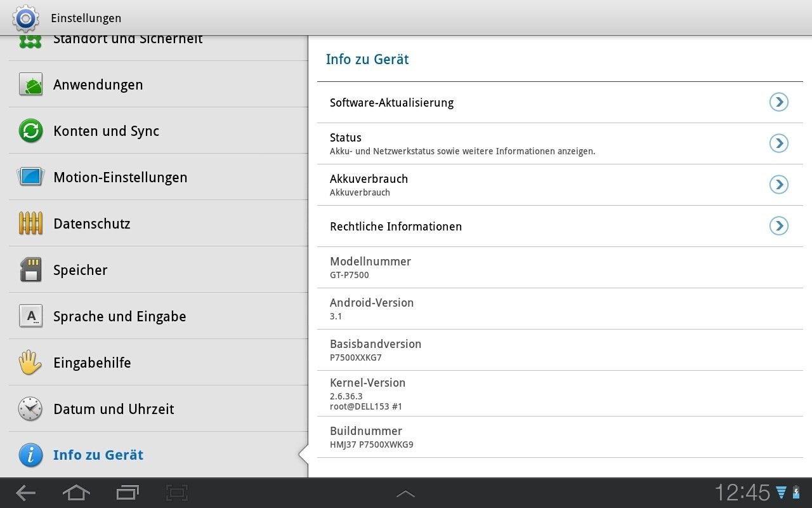Open the recent apps overview

click(x=128, y=493)
